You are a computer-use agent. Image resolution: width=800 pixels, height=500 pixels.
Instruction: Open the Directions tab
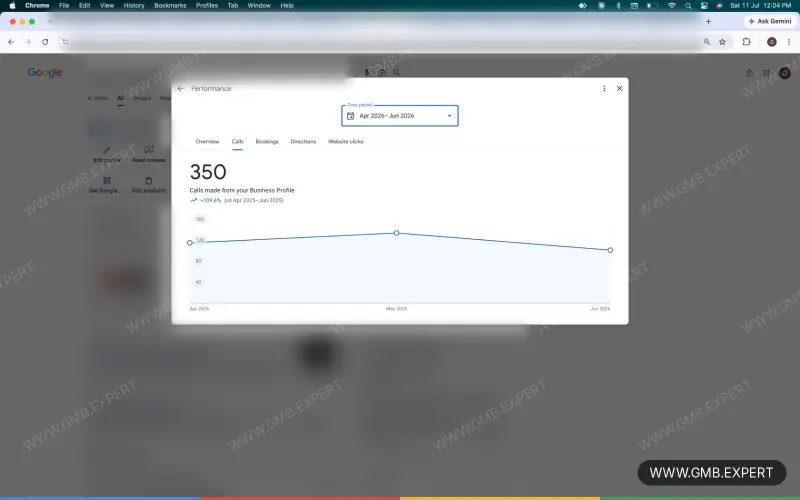tap(303, 141)
